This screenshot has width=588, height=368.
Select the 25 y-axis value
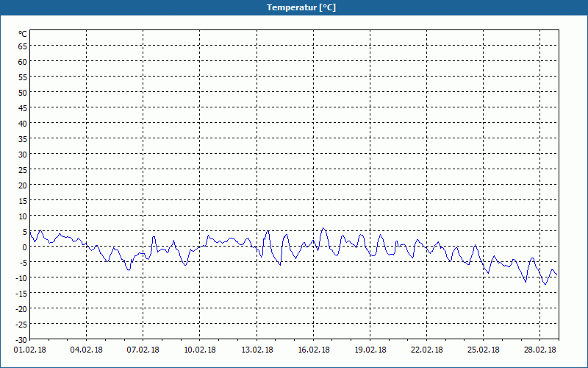tap(23, 170)
